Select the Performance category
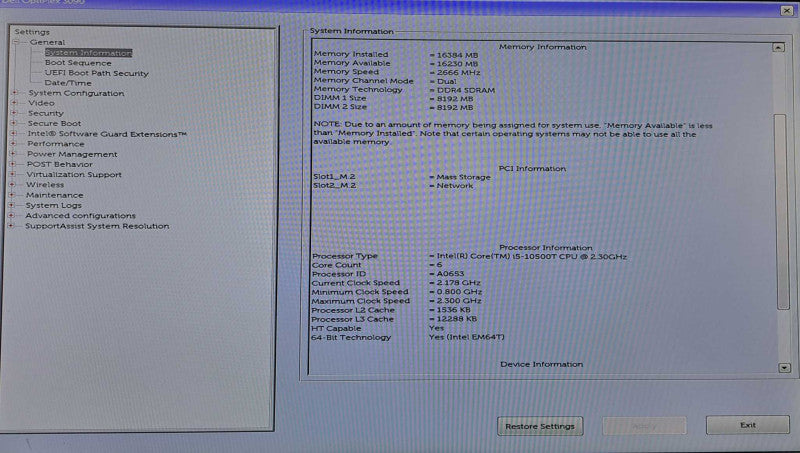 click(x=56, y=143)
